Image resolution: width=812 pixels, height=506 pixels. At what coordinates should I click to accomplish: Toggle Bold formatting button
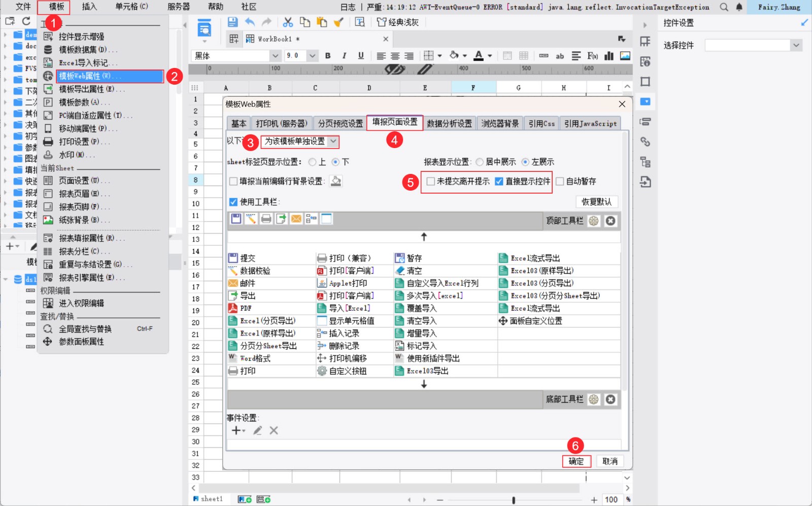point(328,56)
